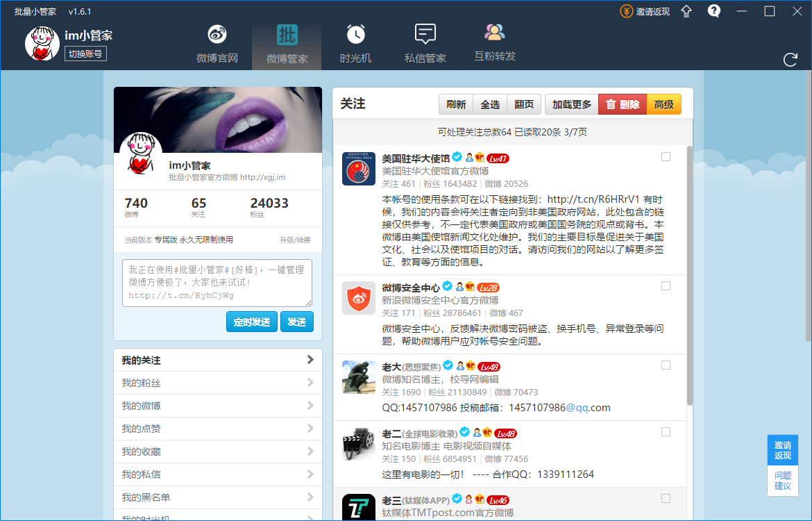
Task: Select 我的收藏 menu item
Action: 217,451
